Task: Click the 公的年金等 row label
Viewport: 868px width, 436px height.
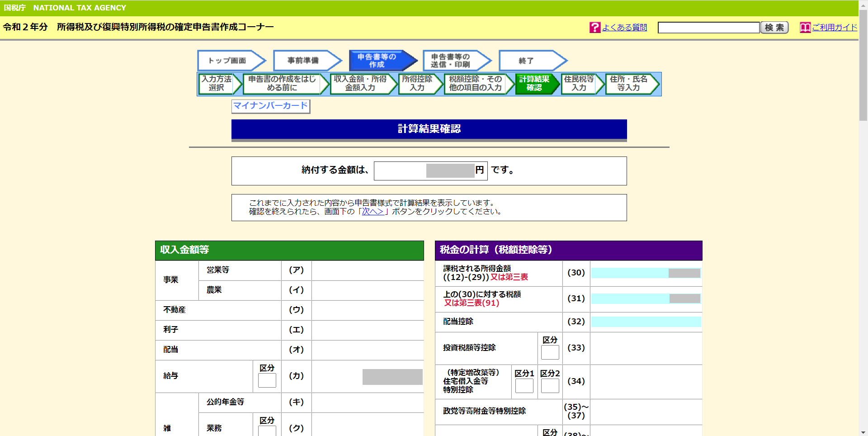Action: point(226,402)
